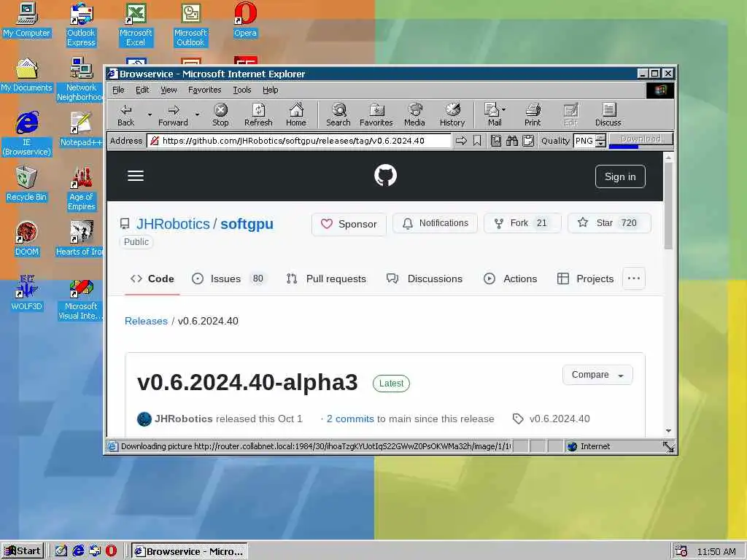Select the Notepad++ desktop icon
747x560 pixels.
point(81,129)
